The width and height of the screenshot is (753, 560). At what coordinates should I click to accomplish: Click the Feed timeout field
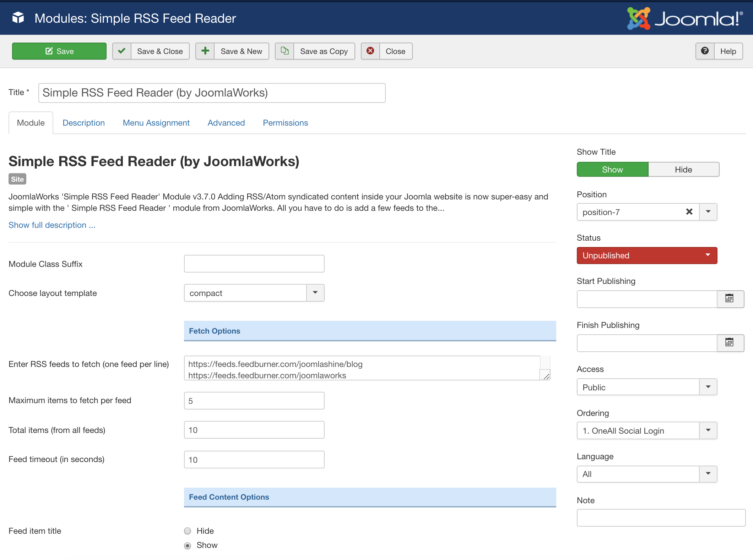[254, 460]
